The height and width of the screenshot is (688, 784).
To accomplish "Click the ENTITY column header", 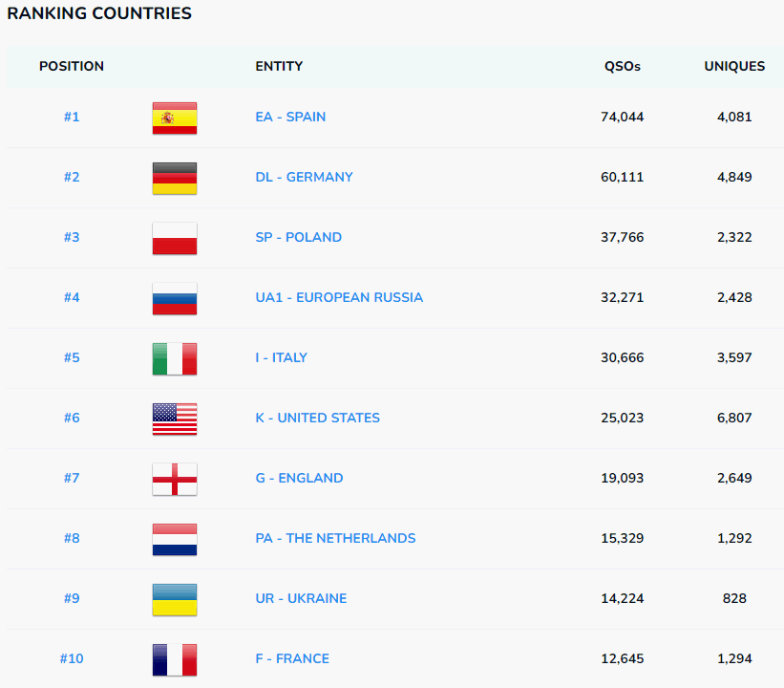I will 279,67.
